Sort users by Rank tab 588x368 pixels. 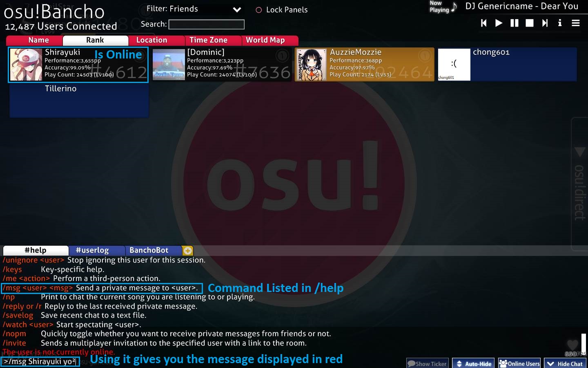(x=95, y=40)
